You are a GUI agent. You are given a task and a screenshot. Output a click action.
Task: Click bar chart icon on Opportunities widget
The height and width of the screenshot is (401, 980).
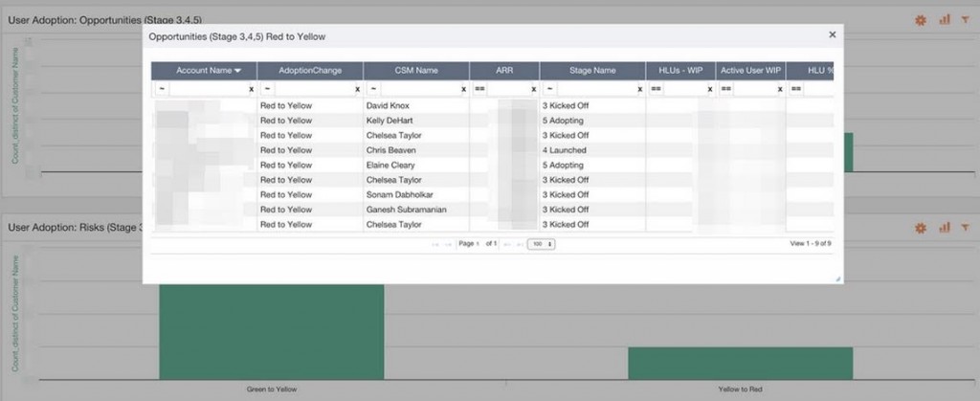[944, 19]
